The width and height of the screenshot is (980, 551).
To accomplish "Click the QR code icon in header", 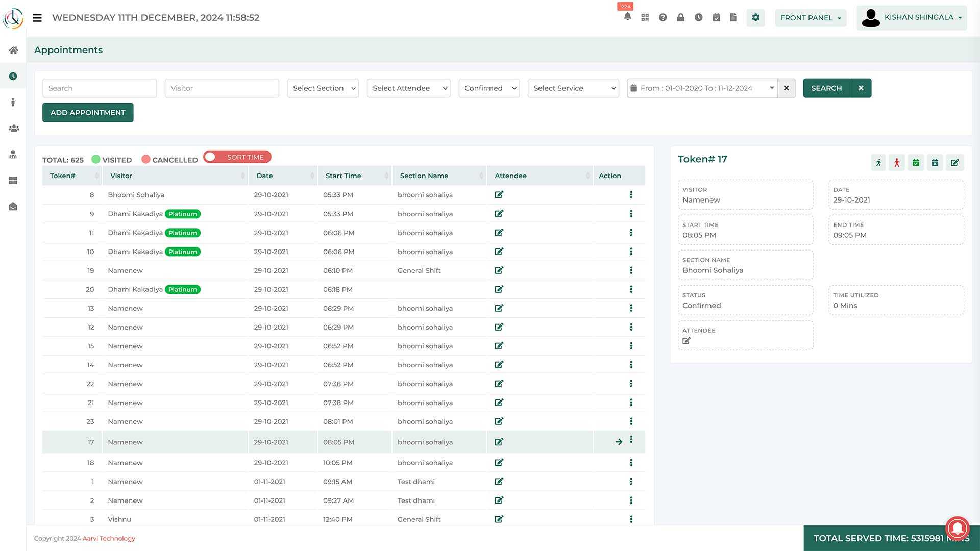I will tap(645, 17).
